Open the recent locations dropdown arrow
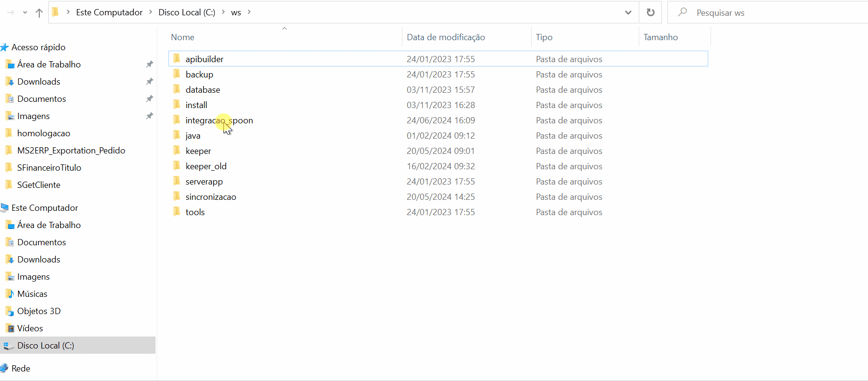868x381 pixels. click(25, 13)
